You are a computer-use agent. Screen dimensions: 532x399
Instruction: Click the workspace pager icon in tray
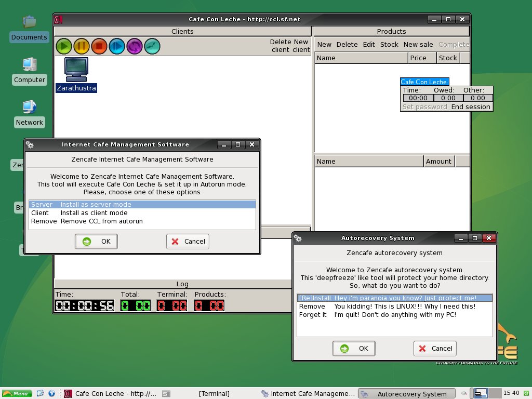(481, 393)
